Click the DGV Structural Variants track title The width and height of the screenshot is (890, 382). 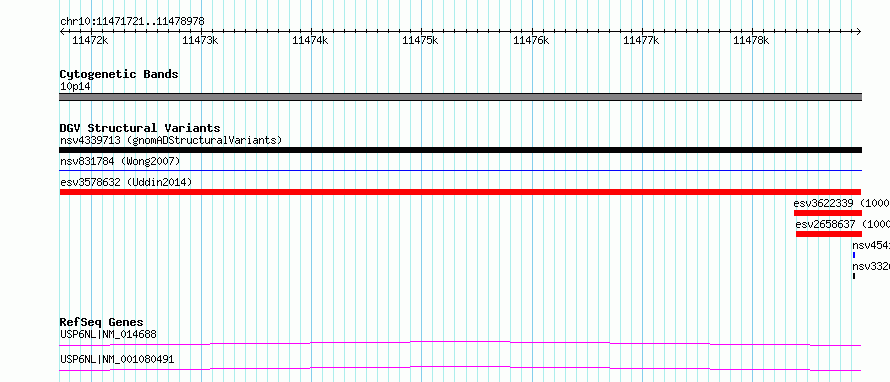[x=140, y=128]
